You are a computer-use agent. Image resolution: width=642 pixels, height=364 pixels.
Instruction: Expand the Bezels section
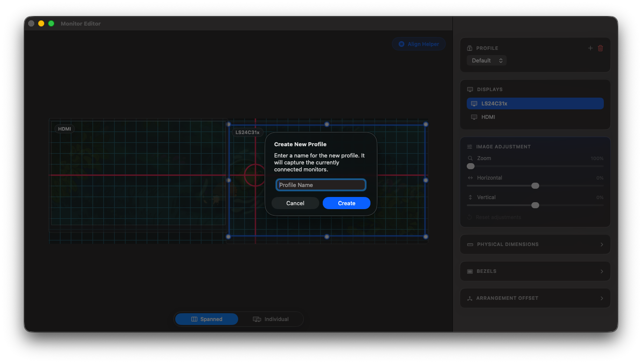tap(535, 271)
